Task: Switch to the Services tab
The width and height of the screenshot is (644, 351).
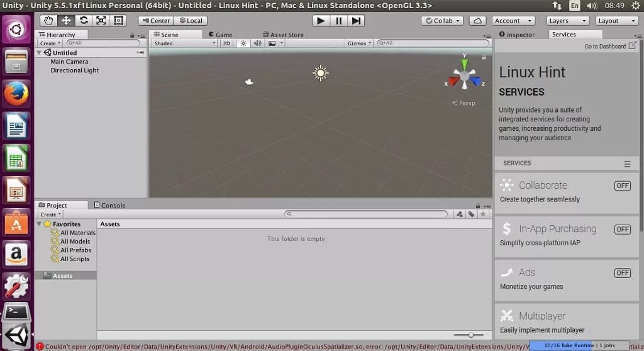Action: click(575, 35)
